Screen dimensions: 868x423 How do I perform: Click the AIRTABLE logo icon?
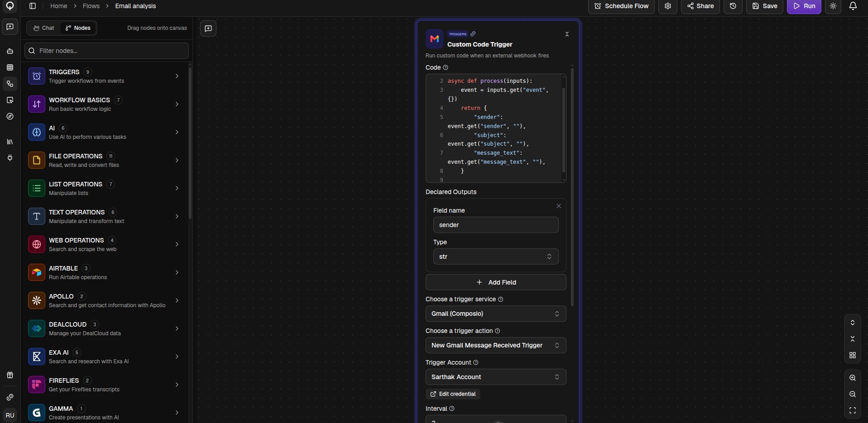(37, 272)
